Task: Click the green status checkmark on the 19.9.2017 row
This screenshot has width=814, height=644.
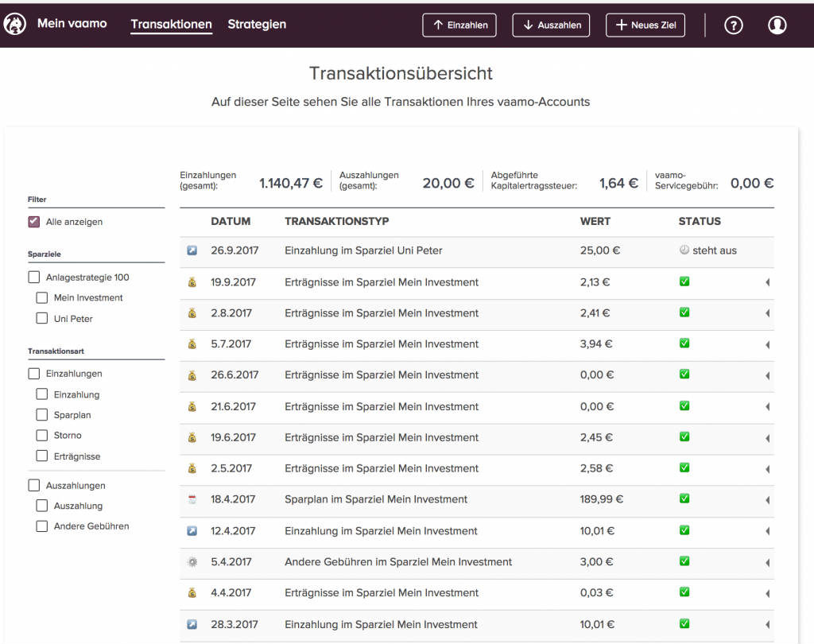Action: click(684, 281)
